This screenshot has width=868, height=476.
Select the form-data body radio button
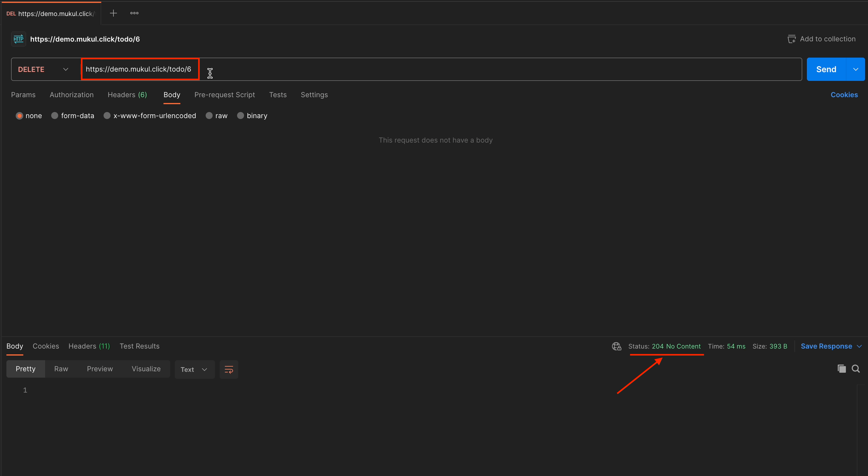click(55, 116)
